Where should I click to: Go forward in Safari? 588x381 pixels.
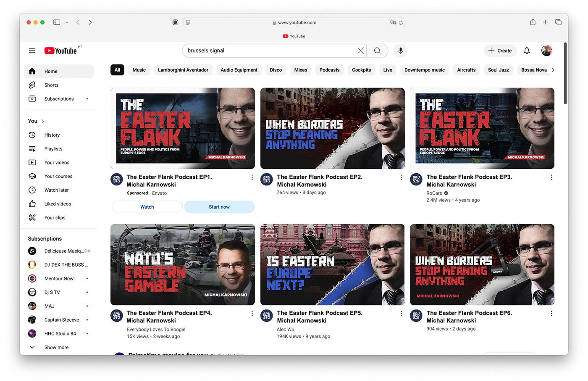(x=90, y=22)
